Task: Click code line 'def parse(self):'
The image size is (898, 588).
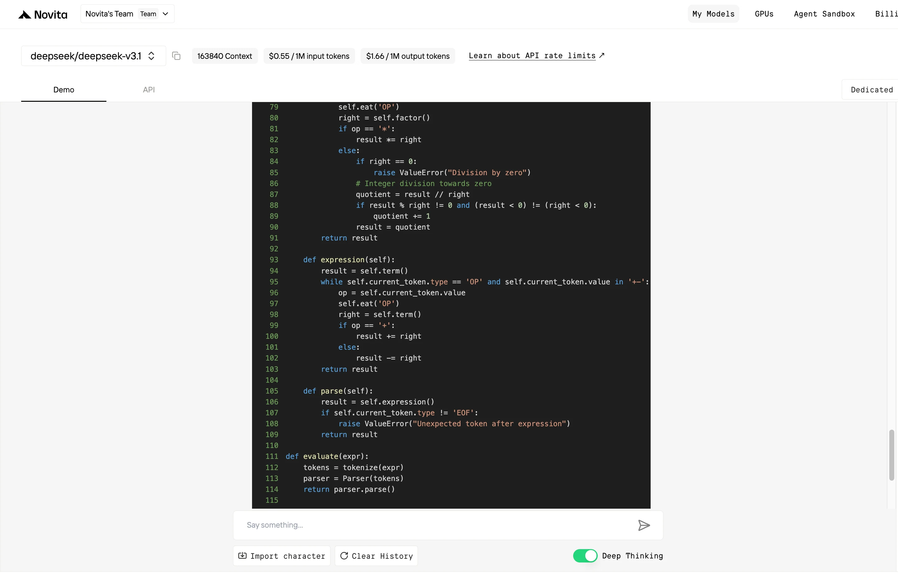Action: coord(338,391)
